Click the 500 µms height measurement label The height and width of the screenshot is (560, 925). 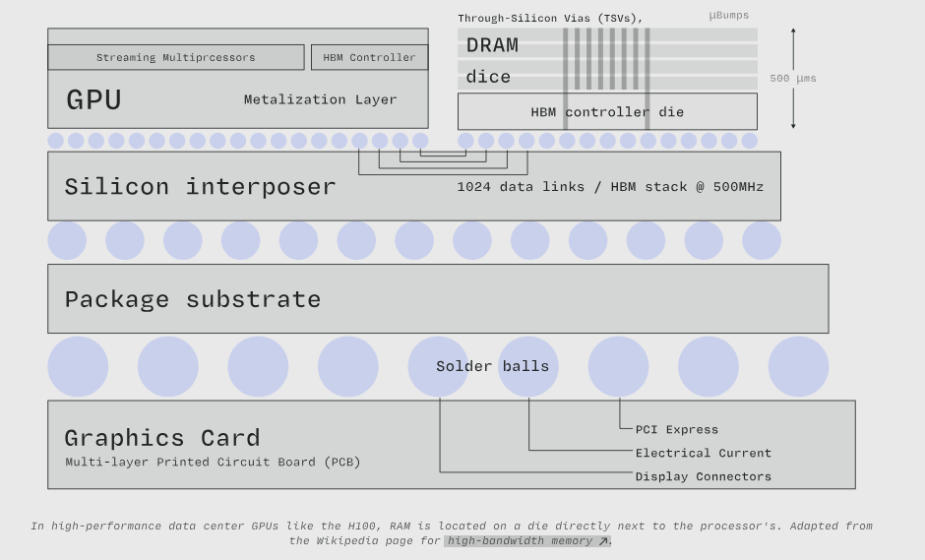[792, 78]
